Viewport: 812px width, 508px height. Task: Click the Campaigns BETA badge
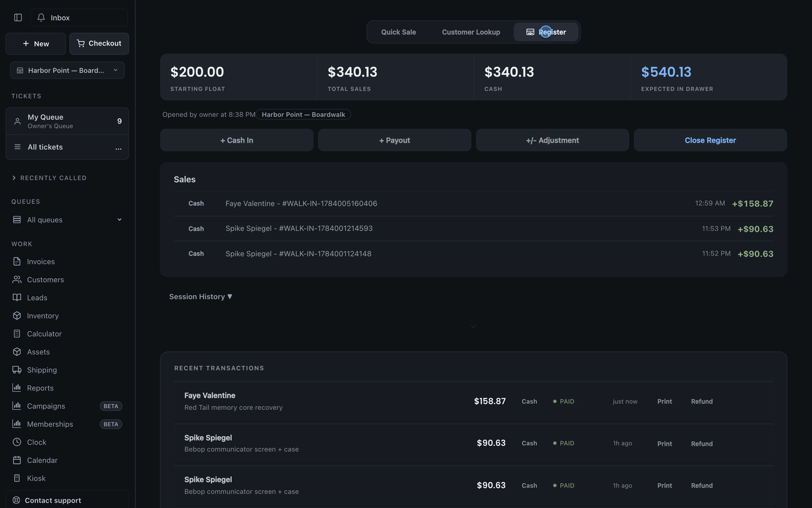(111, 406)
